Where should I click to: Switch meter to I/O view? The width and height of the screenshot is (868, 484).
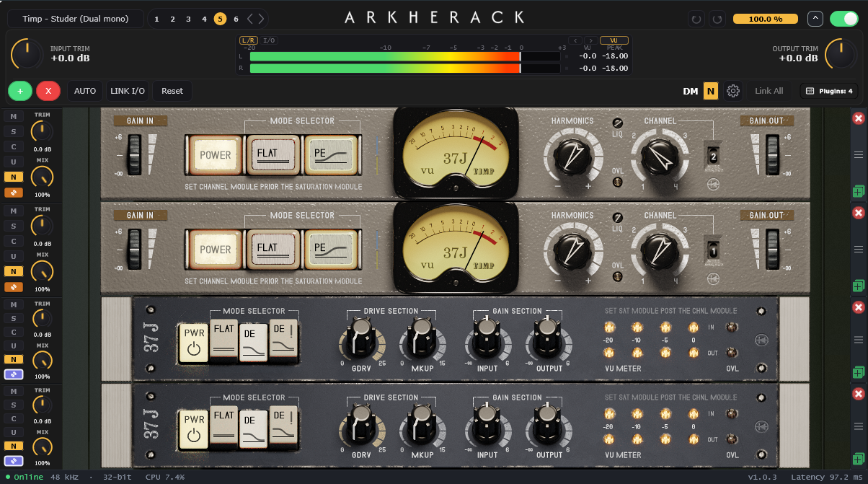coord(269,40)
